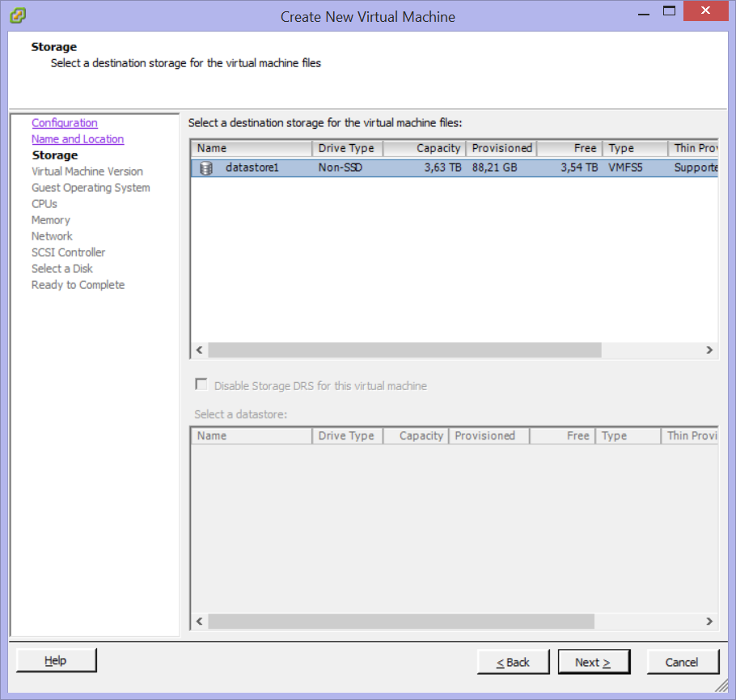Image resolution: width=736 pixels, height=700 pixels.
Task: Click left arrow of lower table scrollbar
Action: [200, 621]
